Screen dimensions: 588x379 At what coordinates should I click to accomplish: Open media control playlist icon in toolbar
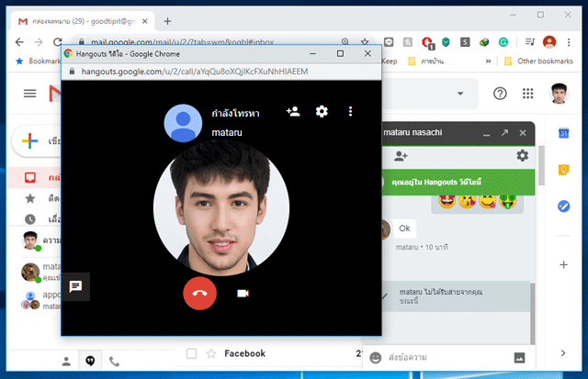pos(529,42)
